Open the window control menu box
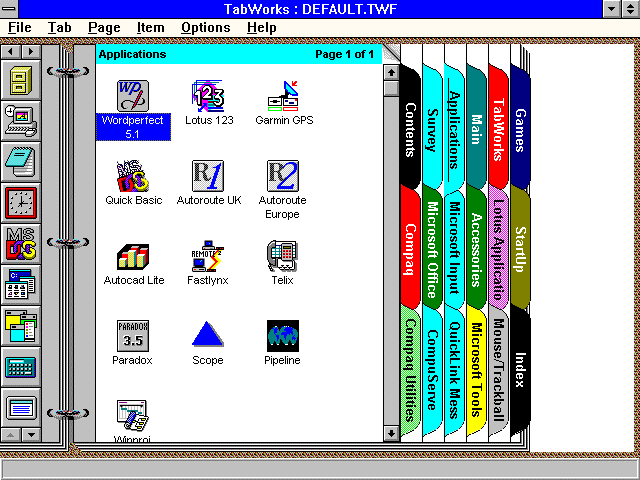 point(9,9)
